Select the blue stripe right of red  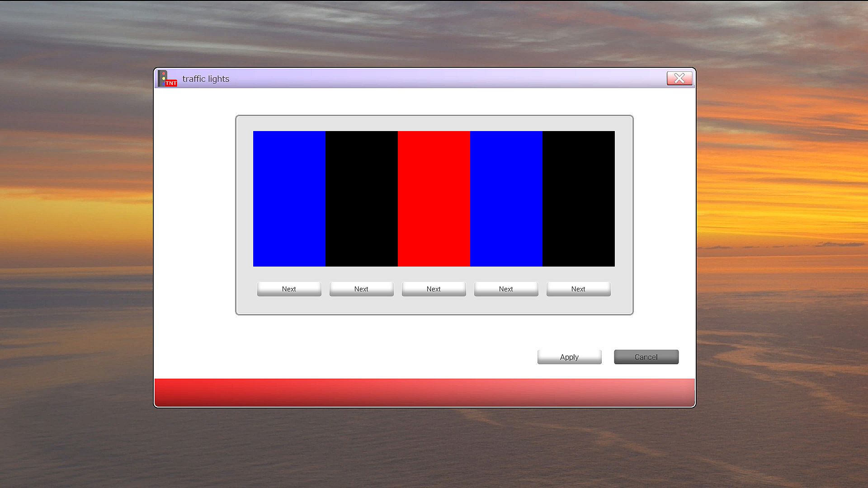506,199
